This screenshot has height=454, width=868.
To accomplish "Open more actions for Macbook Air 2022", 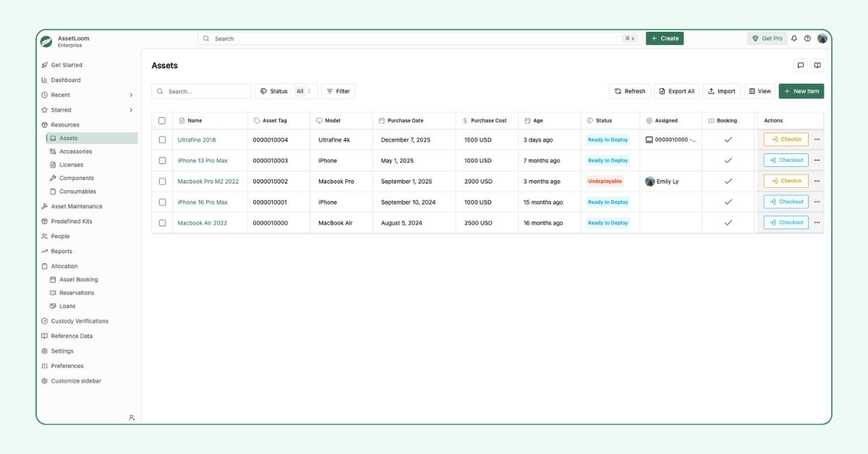I will tap(817, 223).
